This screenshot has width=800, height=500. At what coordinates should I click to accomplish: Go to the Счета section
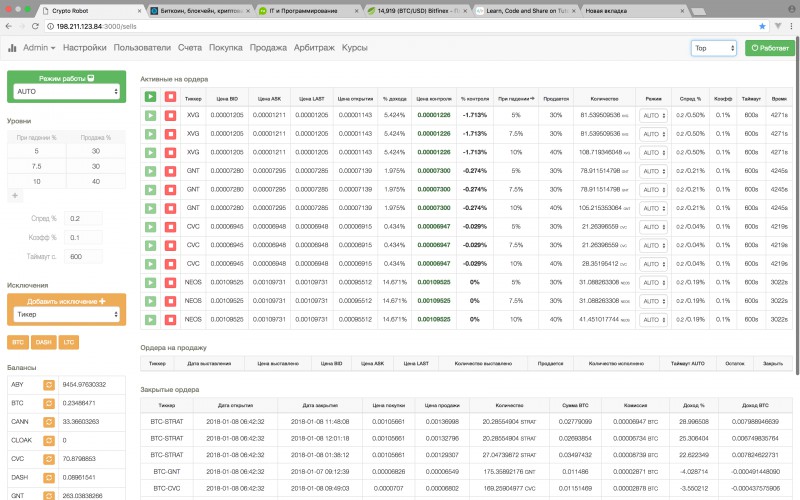click(190, 47)
